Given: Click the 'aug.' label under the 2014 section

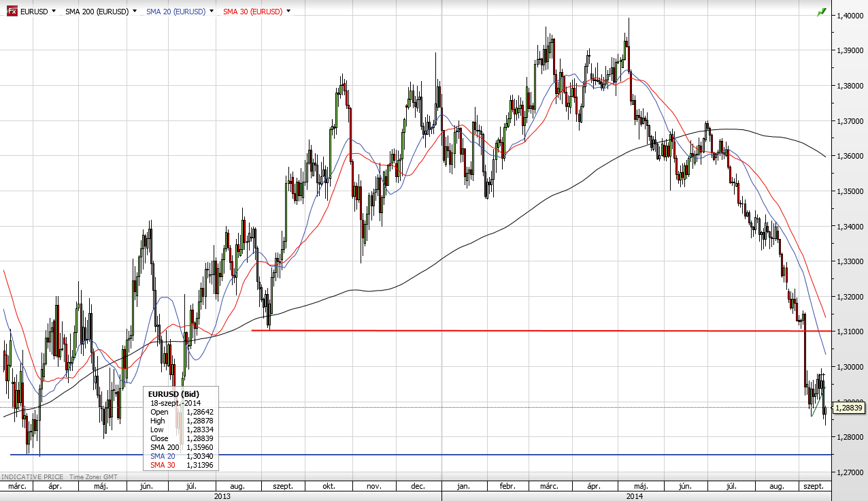Looking at the screenshot, I should [776, 486].
